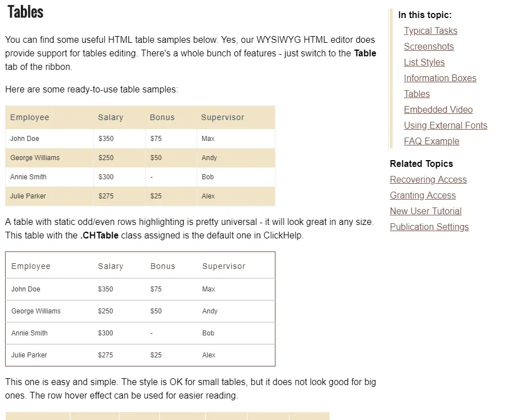
Task: Click Employee header in first table
Action: coord(30,117)
